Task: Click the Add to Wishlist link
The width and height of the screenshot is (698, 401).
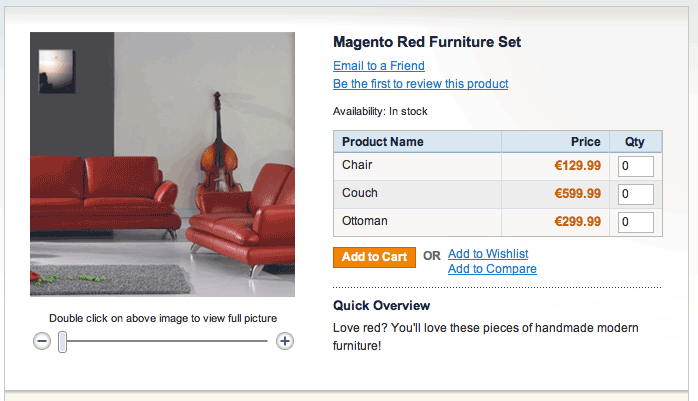Action: tap(488, 254)
